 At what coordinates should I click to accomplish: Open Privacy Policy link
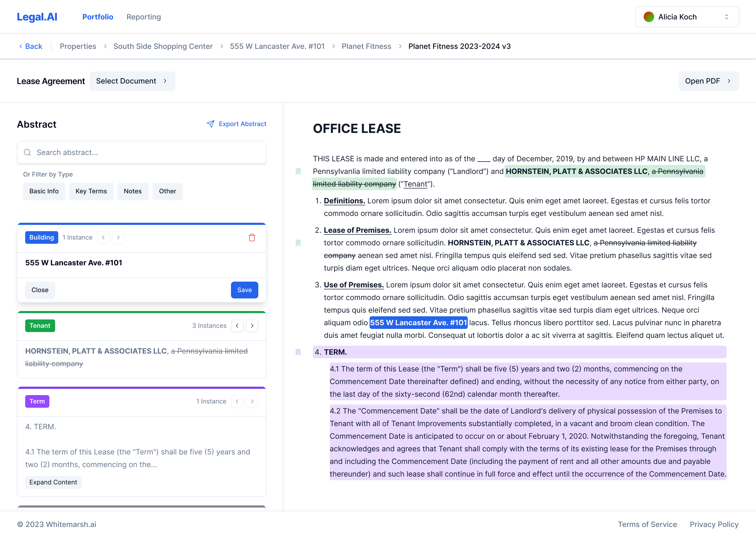714,524
